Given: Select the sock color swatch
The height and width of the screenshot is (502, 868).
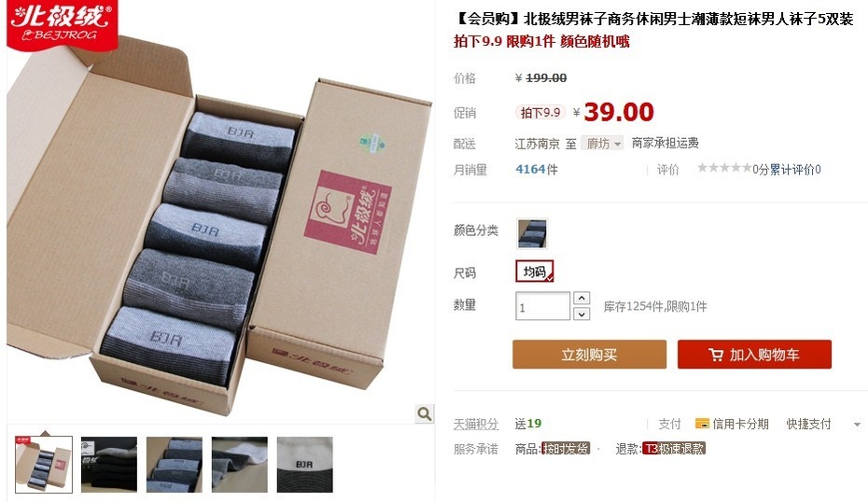Looking at the screenshot, I should (532, 233).
